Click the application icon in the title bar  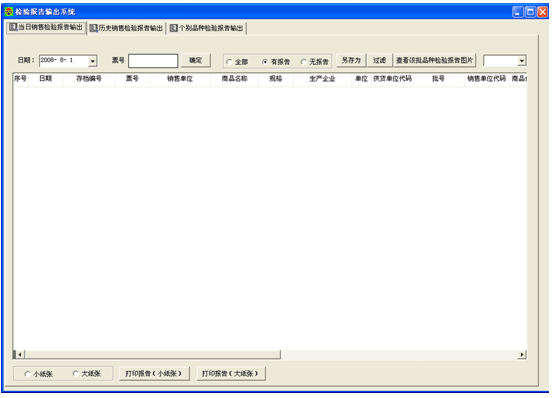[9, 12]
